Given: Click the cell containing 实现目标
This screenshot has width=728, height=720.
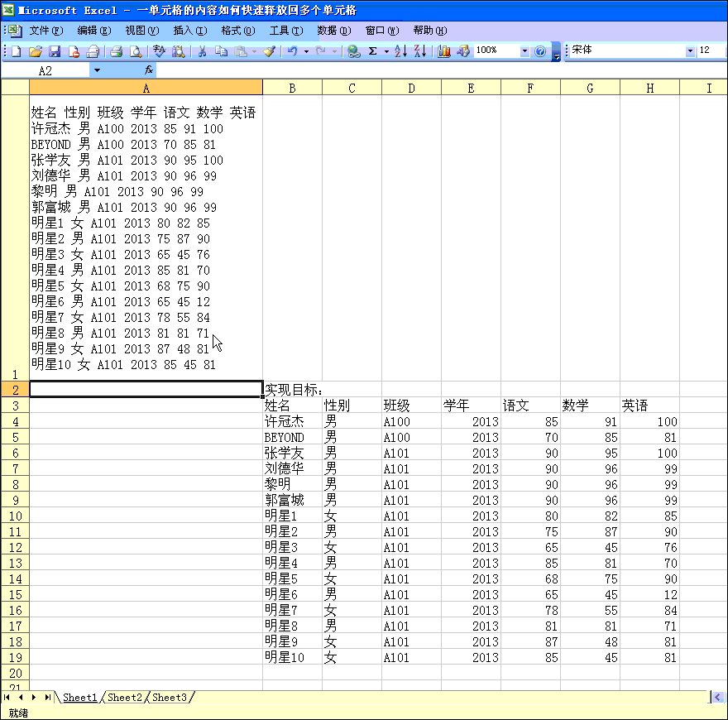Looking at the screenshot, I should click(292, 390).
